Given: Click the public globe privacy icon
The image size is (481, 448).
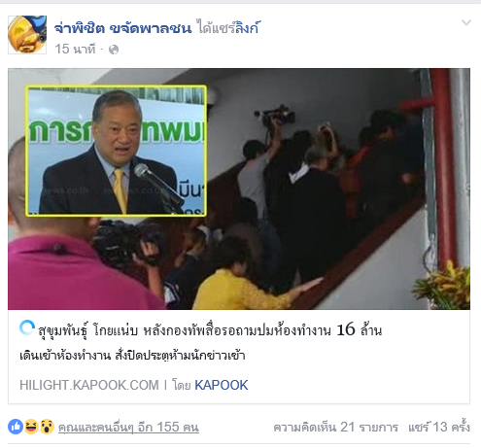Looking at the screenshot, I should [114, 50].
